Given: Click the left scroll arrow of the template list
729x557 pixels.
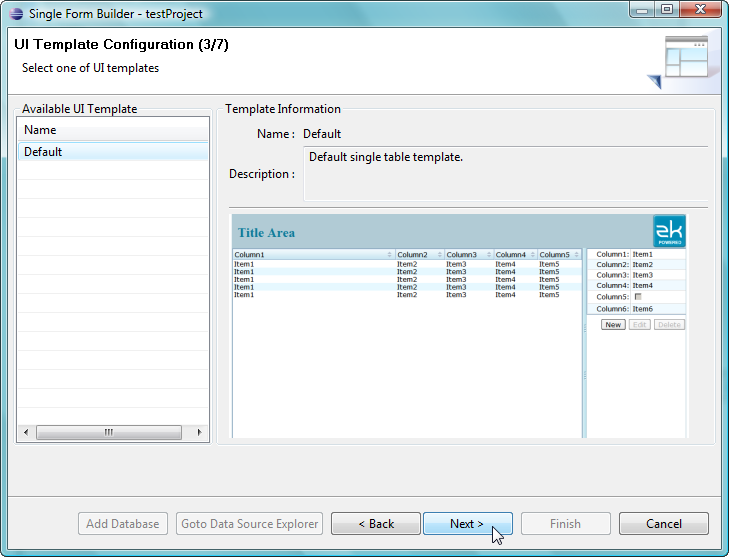Looking at the screenshot, I should 24,433.
